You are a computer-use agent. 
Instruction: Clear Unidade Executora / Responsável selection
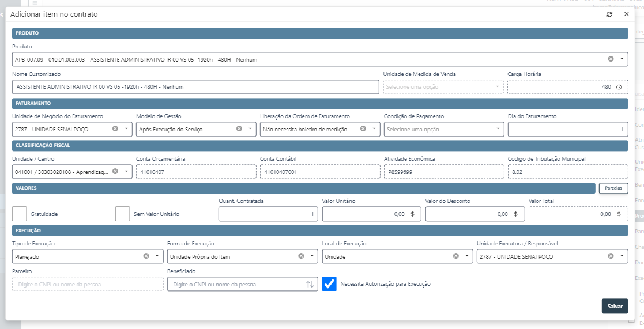click(x=611, y=256)
